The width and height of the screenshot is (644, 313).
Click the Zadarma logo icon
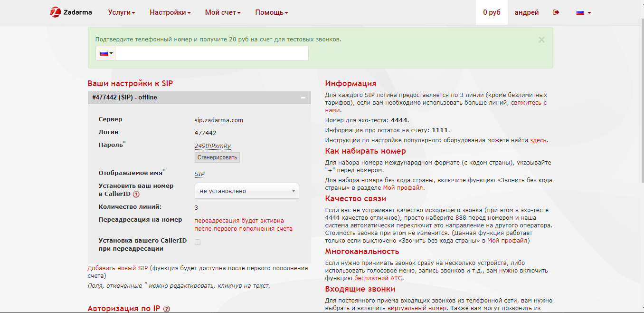click(x=56, y=12)
